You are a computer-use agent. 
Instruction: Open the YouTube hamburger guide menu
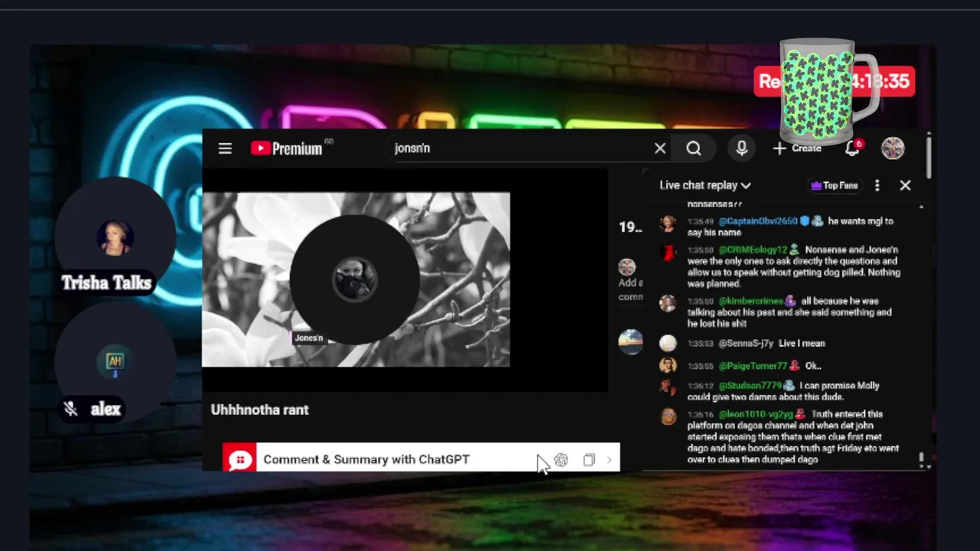[x=225, y=148]
